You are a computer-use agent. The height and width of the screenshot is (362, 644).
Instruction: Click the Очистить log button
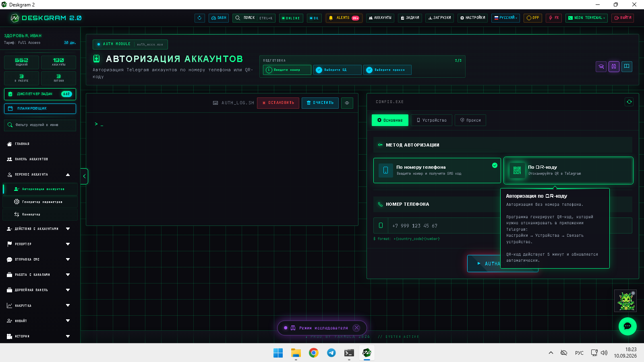pyautogui.click(x=320, y=103)
